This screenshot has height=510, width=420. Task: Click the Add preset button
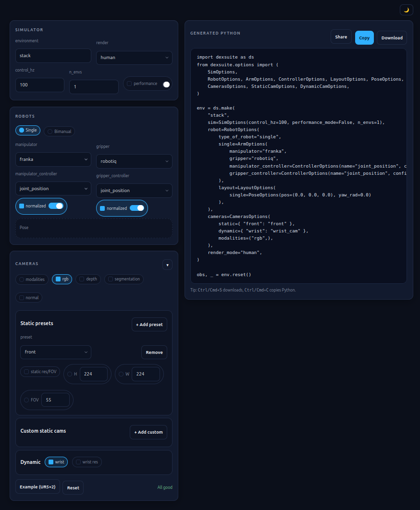149,325
